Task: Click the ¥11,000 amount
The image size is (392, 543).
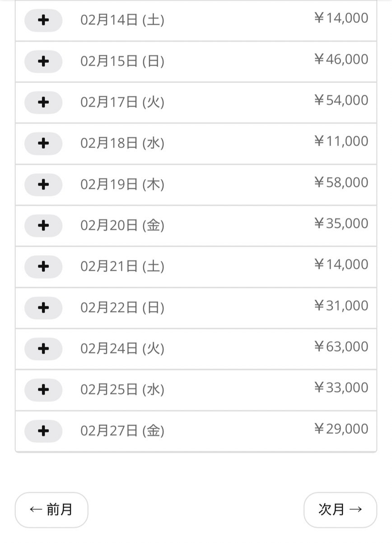Action: point(341,141)
